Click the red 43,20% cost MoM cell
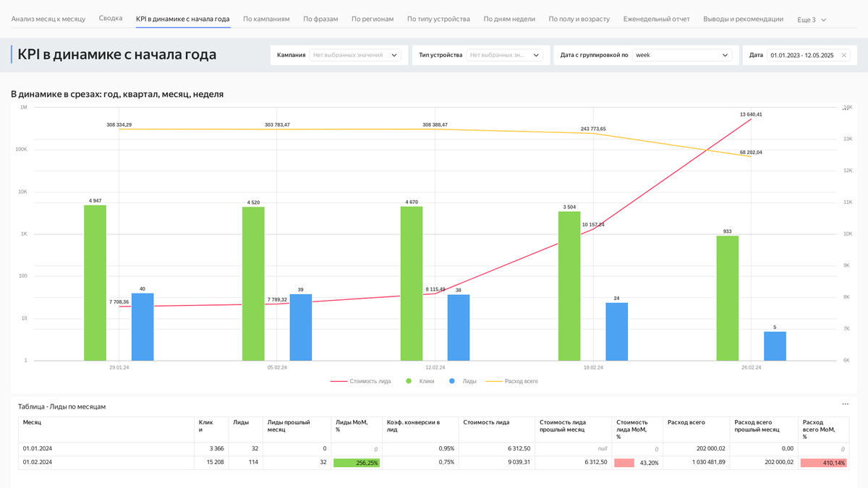Viewport: 868px width, 488px height. (x=637, y=463)
